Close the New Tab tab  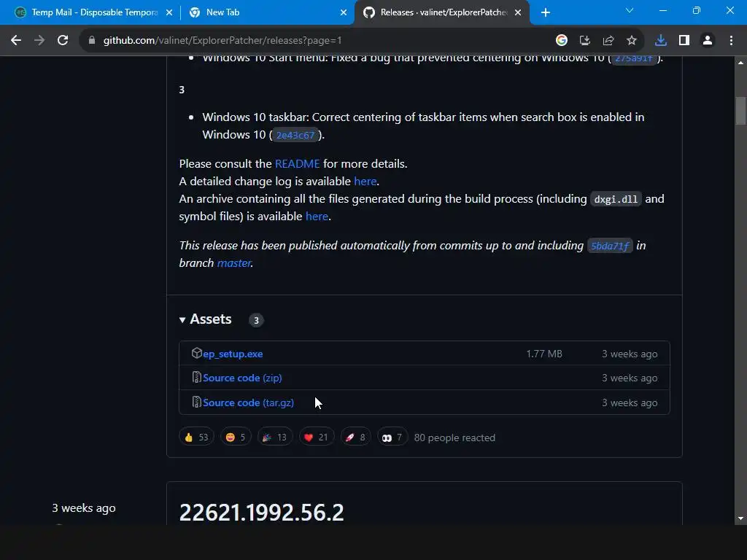tap(344, 12)
